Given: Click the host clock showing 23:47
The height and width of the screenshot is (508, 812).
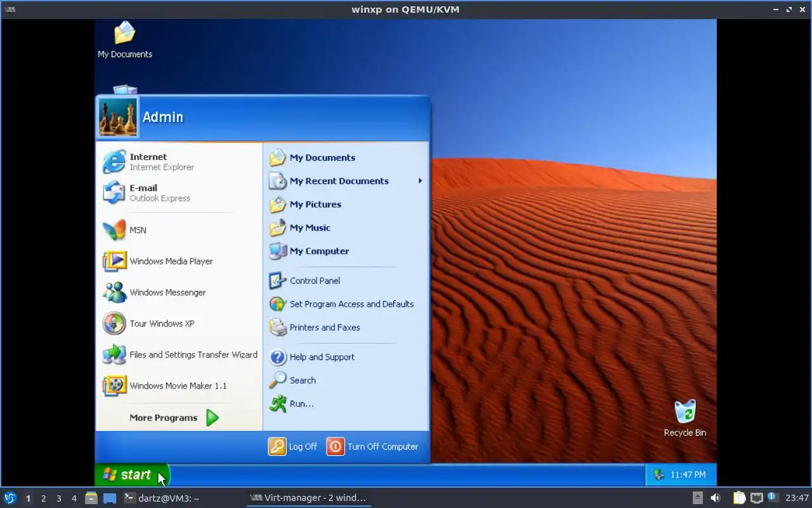Looking at the screenshot, I should [x=797, y=498].
